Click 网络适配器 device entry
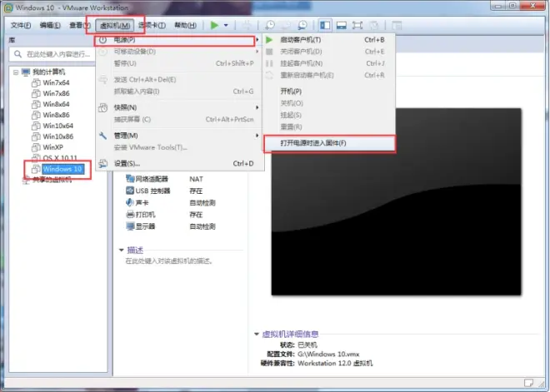The width and height of the screenshot is (550, 392). tap(152, 179)
